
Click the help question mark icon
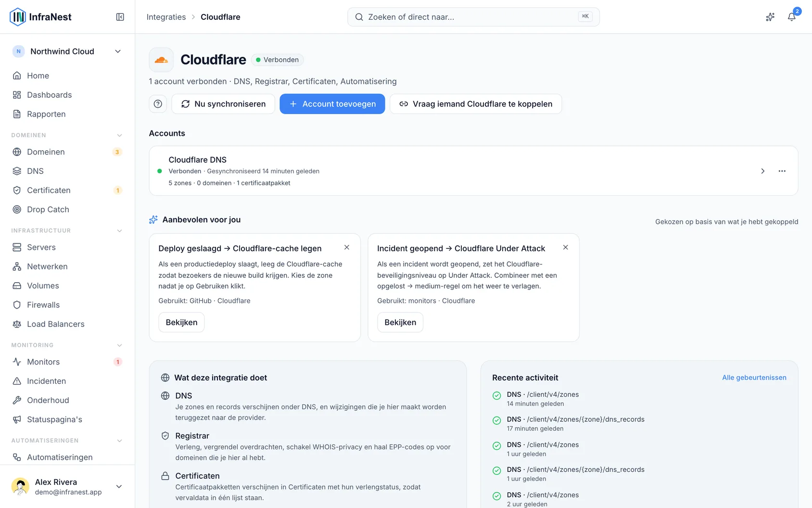(158, 104)
